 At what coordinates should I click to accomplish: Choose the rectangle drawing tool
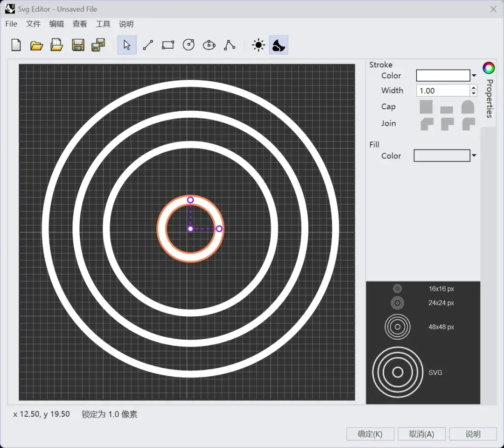(x=168, y=45)
